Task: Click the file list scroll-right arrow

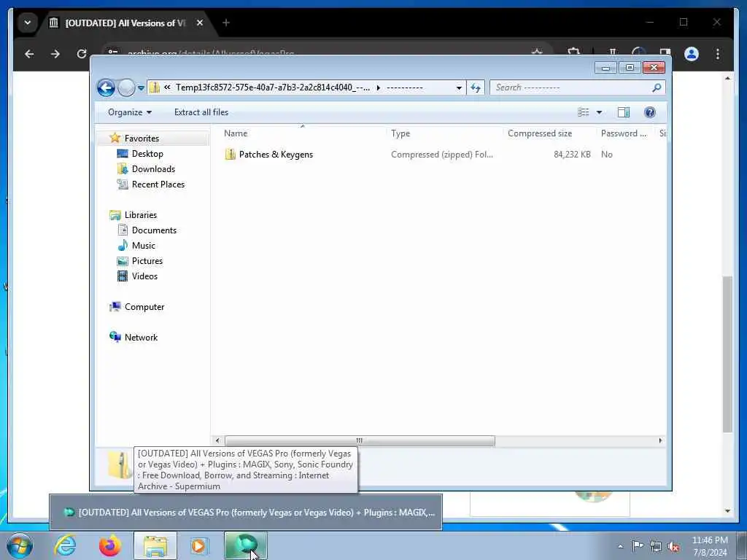Action: [x=660, y=440]
